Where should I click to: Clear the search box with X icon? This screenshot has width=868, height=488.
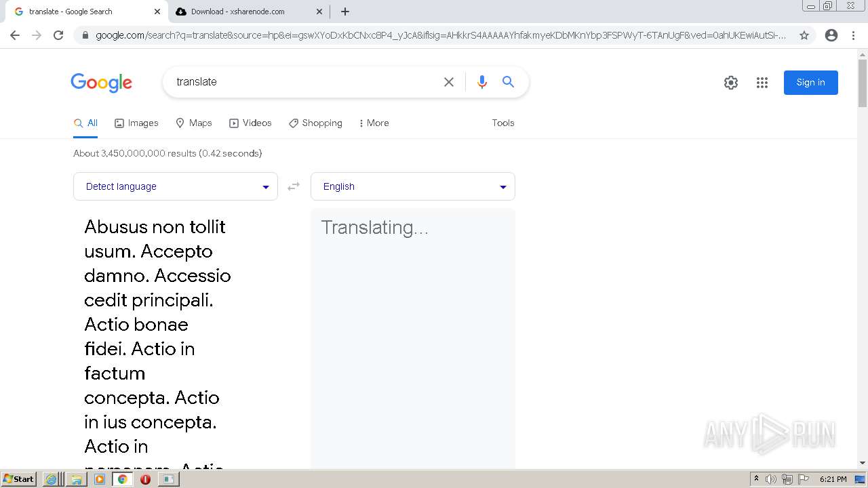pos(449,82)
